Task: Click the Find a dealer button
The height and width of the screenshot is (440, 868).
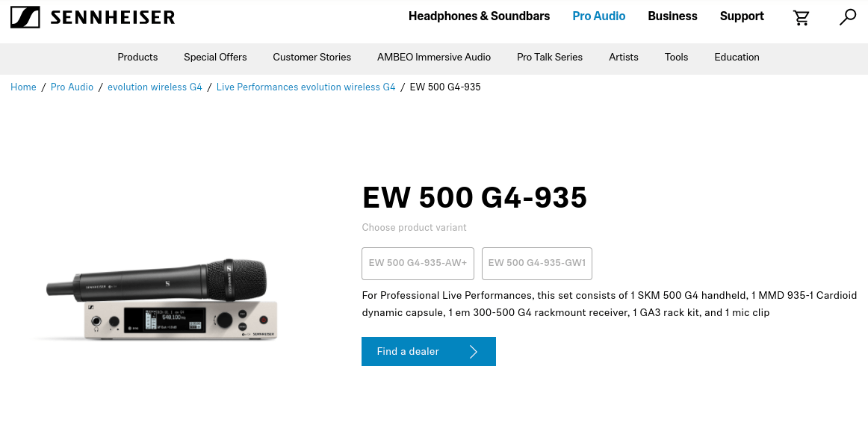Action: tap(429, 351)
